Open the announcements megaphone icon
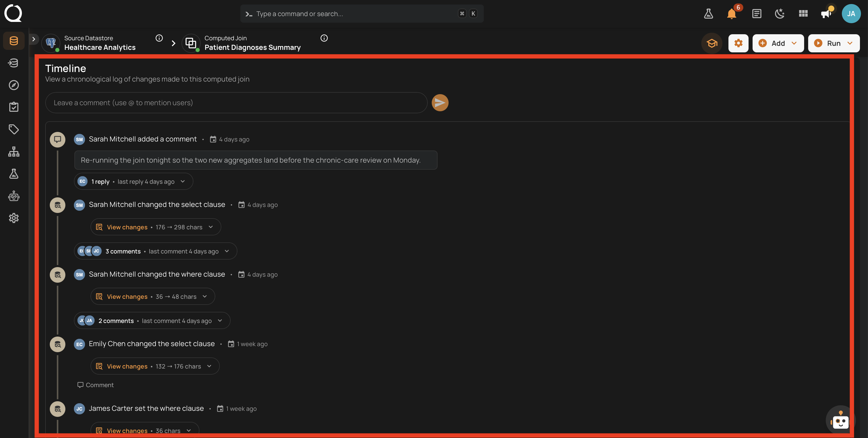868x438 pixels. point(827,14)
